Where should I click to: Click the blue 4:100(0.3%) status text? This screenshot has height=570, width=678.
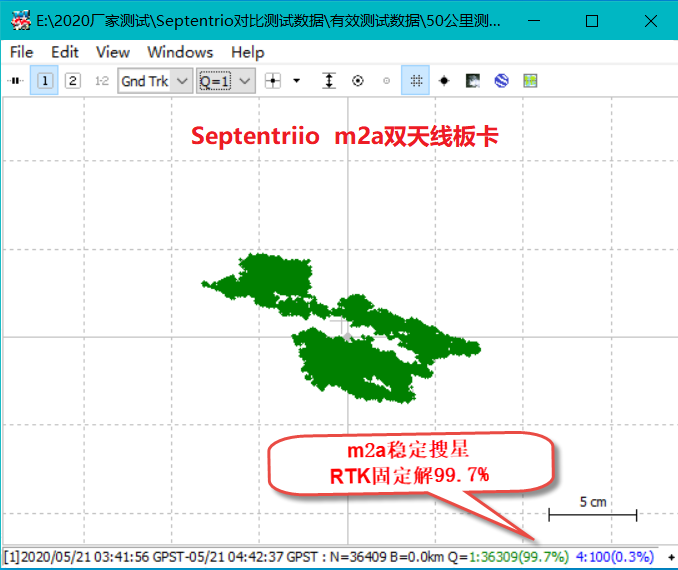[x=614, y=557]
